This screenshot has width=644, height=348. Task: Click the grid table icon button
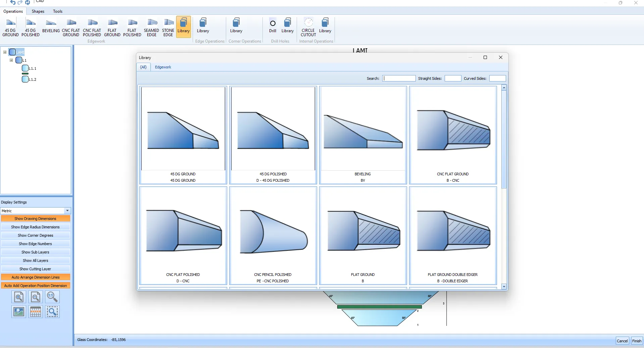(36, 312)
